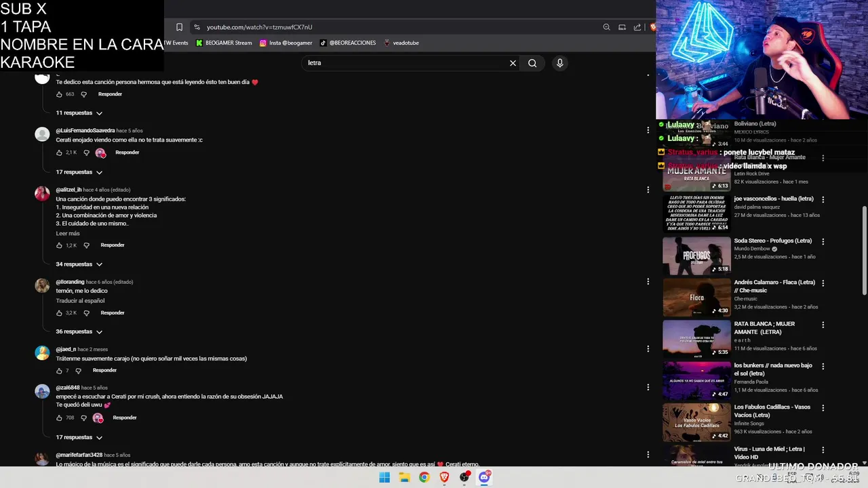
Task: Open the BEOGAMER Stream bookmark
Action: click(224, 43)
